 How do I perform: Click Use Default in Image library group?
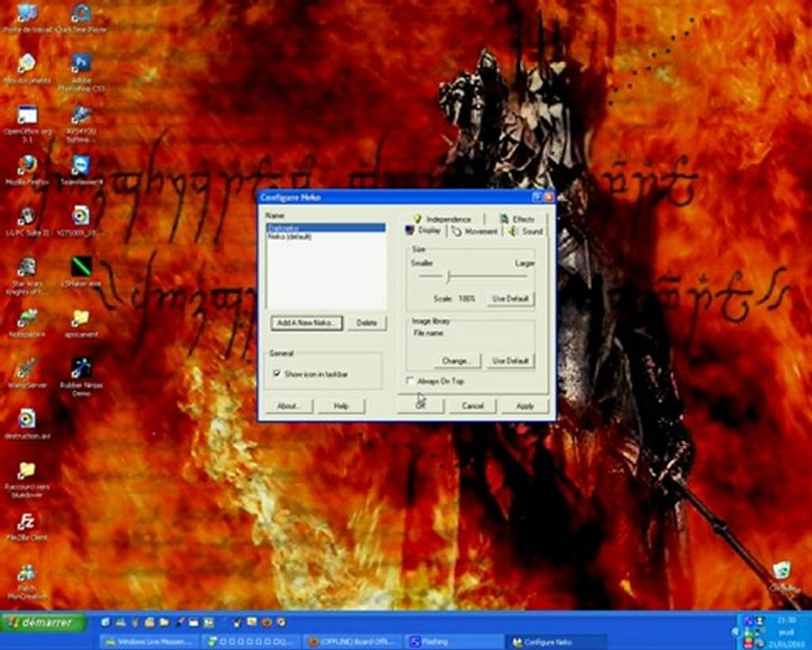click(x=510, y=361)
